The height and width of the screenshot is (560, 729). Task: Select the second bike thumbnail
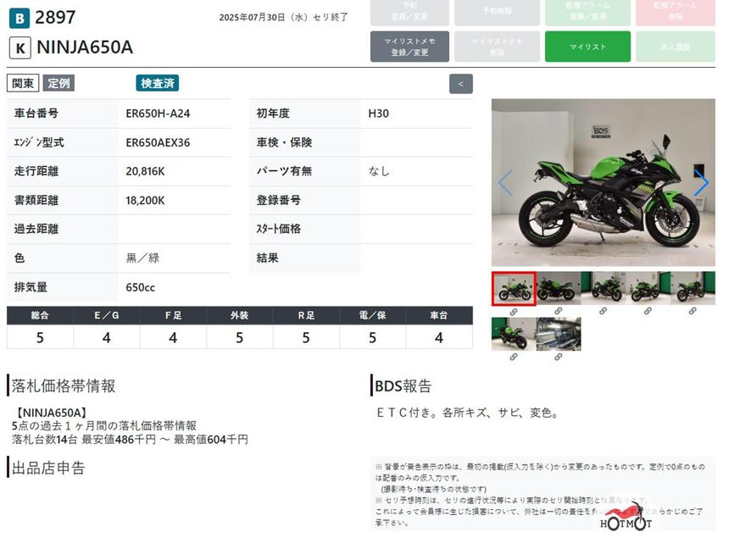tap(559, 288)
